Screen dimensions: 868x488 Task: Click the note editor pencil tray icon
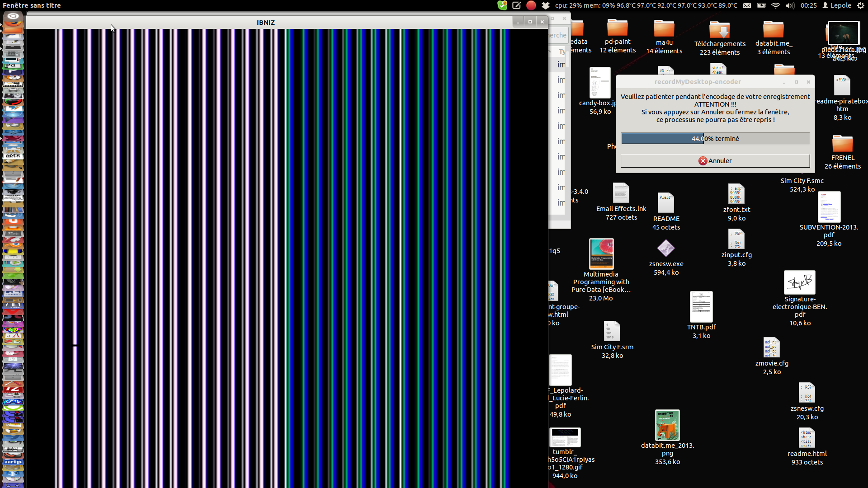click(517, 5)
